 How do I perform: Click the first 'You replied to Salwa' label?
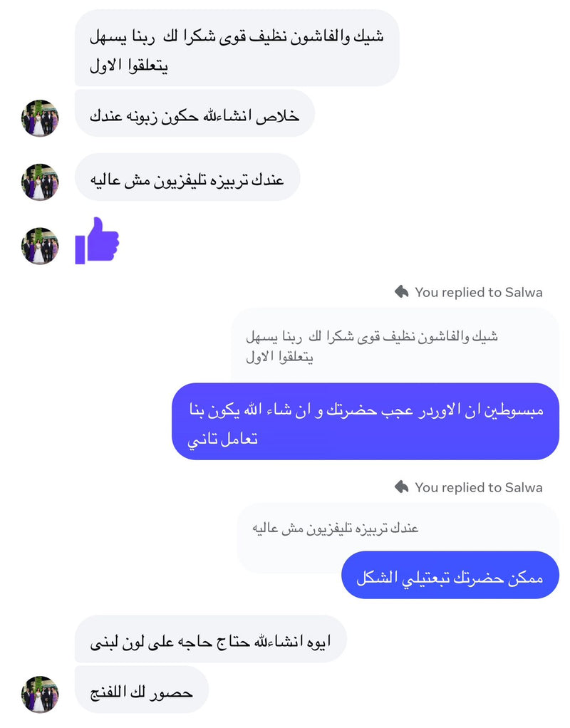tap(479, 292)
